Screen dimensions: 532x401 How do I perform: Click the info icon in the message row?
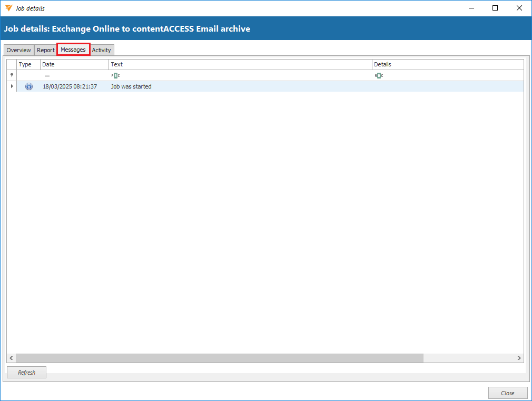coord(29,86)
